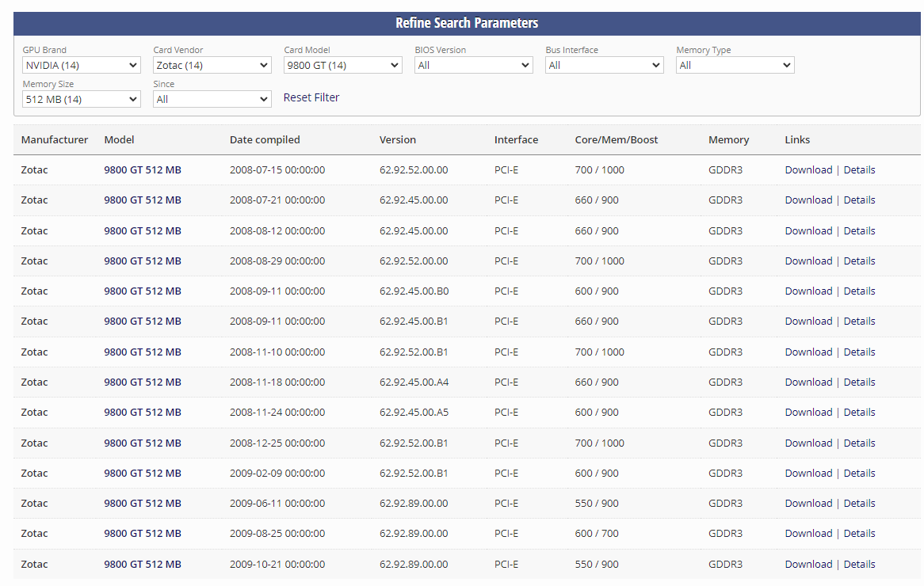
Task: Download the BIOS compiled 2009-08-25
Action: (808, 534)
